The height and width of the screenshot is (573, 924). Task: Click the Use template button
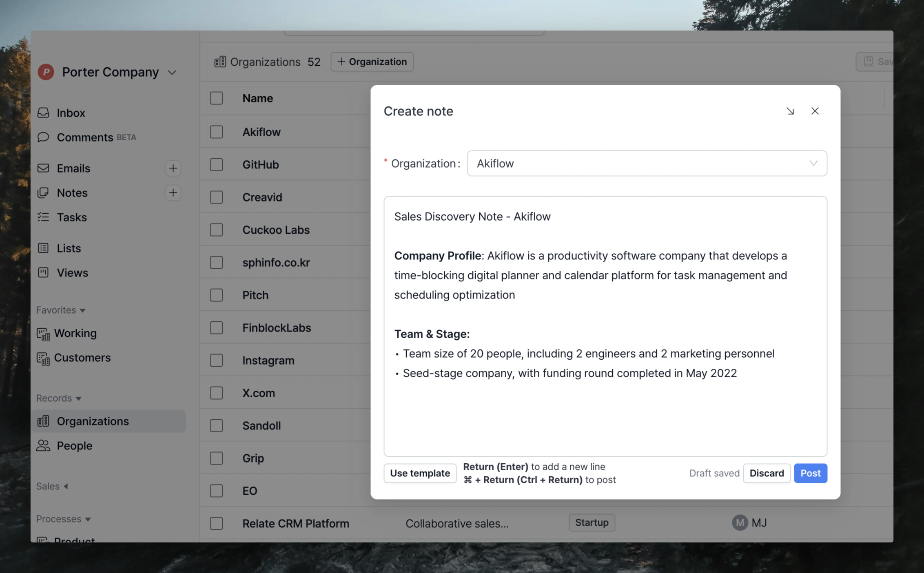pos(420,473)
